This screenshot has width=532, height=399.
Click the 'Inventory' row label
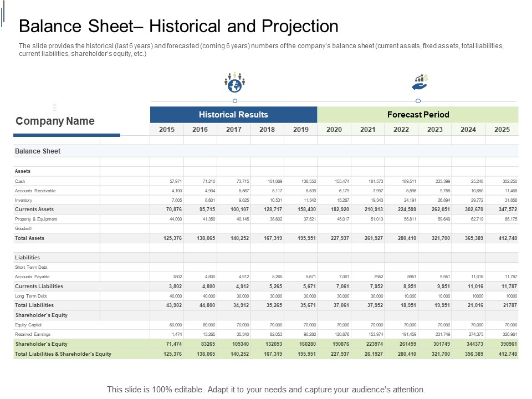click(23, 200)
